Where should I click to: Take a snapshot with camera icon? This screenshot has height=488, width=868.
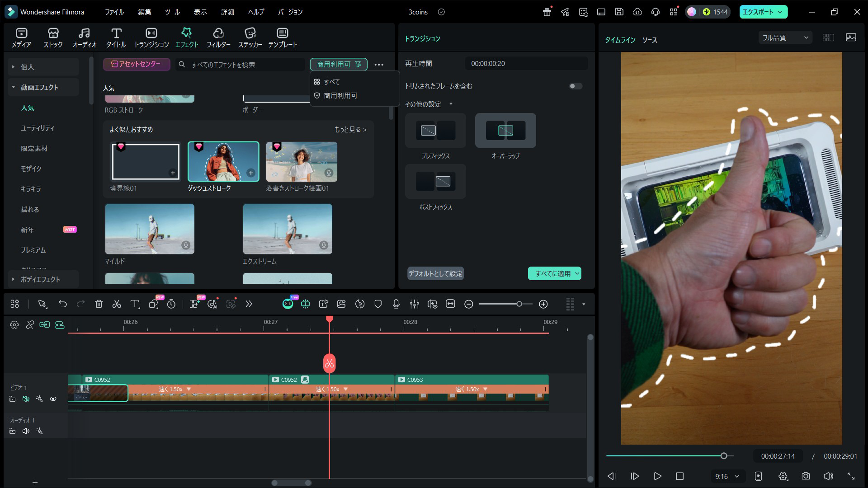point(806,476)
